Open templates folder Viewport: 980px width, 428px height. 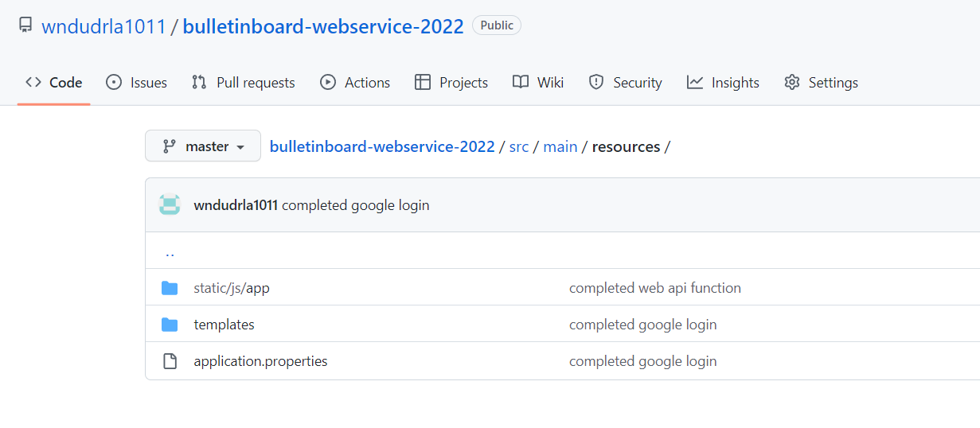point(225,325)
